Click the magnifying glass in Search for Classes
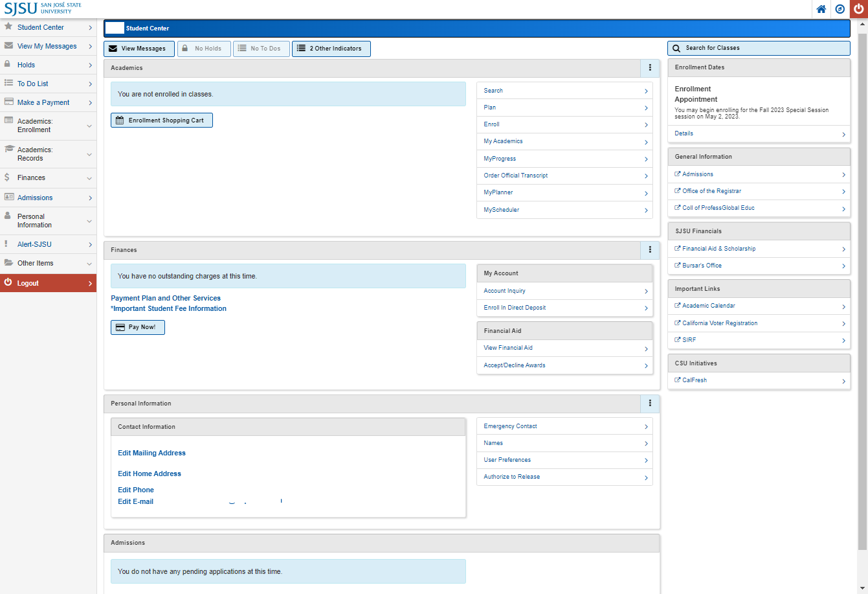This screenshot has width=868, height=594. tap(676, 48)
